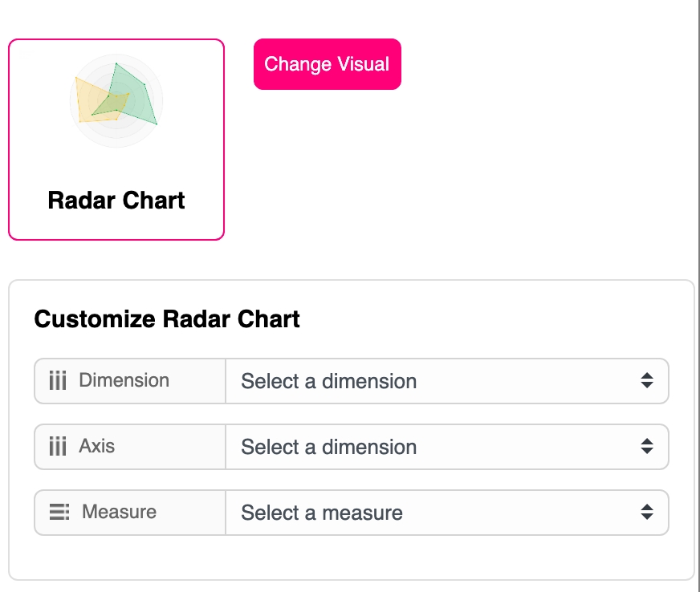This screenshot has width=700, height=592.
Task: Click the up-down arrows in the Measure selector
Action: point(647,513)
